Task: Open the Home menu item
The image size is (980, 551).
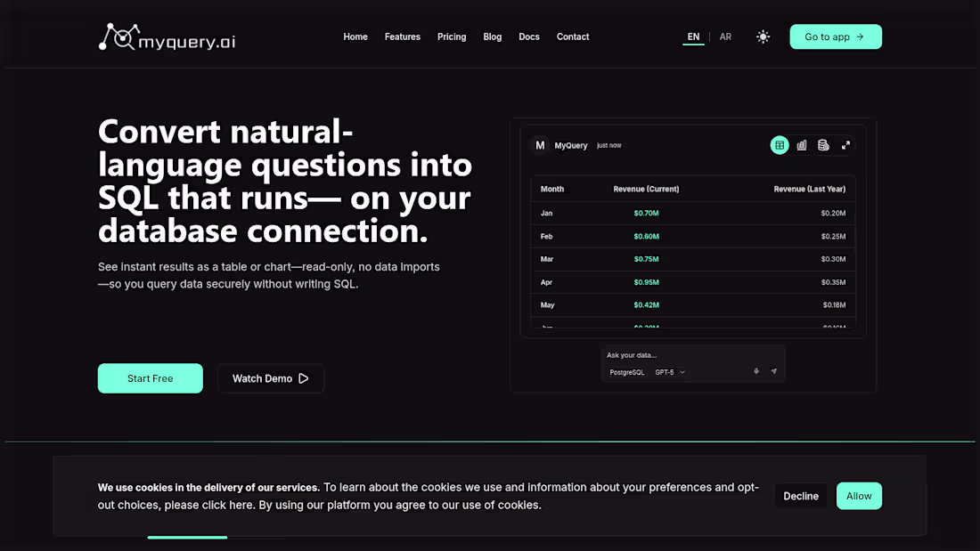Action: click(355, 36)
